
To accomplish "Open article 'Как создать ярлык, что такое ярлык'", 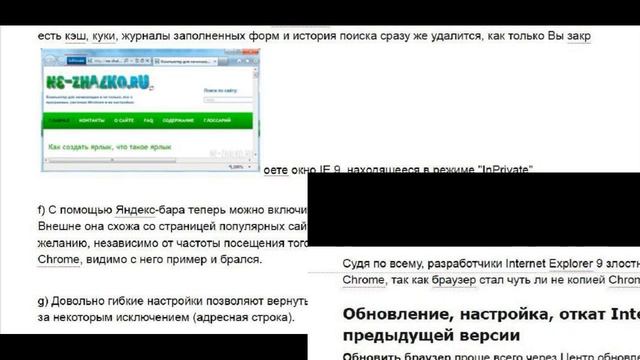I will pyautogui.click(x=110, y=147).
